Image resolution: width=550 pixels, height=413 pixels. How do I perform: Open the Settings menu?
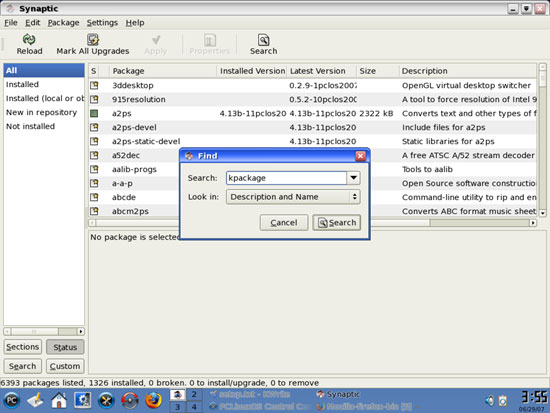coord(102,23)
